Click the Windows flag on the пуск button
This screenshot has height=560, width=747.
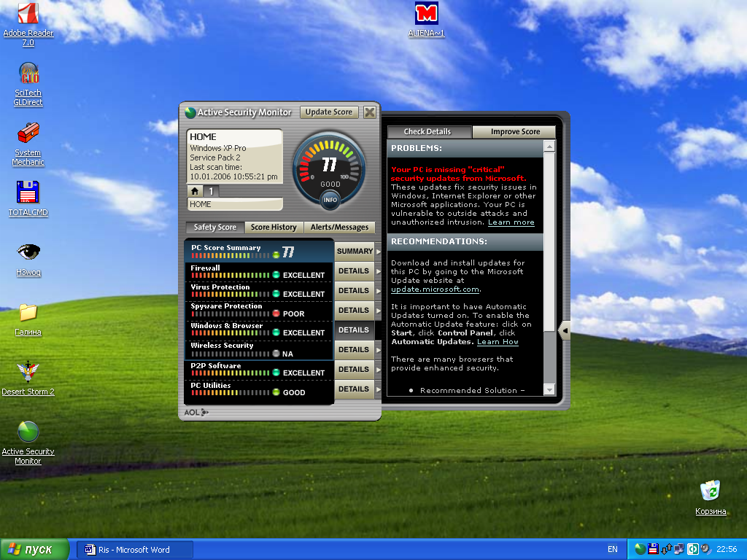click(x=15, y=549)
